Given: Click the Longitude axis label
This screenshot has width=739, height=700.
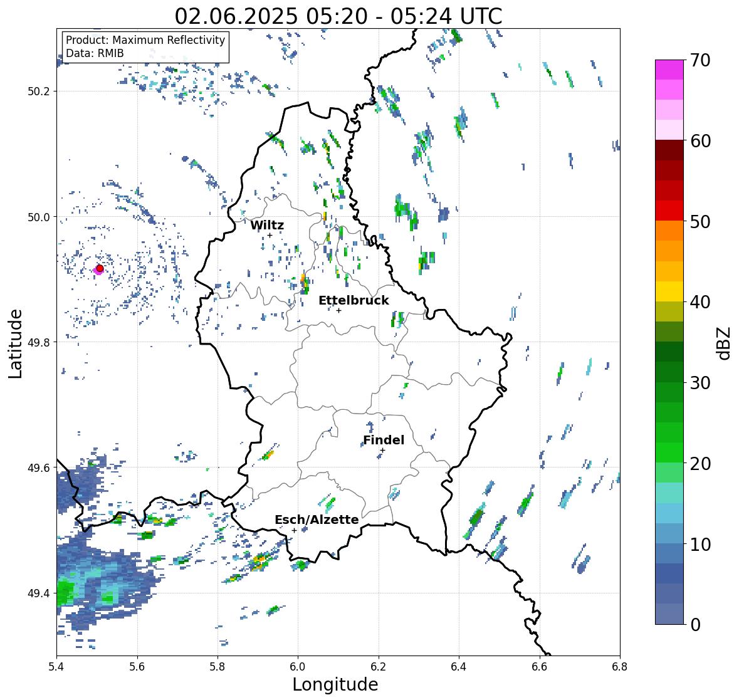Looking at the screenshot, I should pyautogui.click(x=335, y=684).
